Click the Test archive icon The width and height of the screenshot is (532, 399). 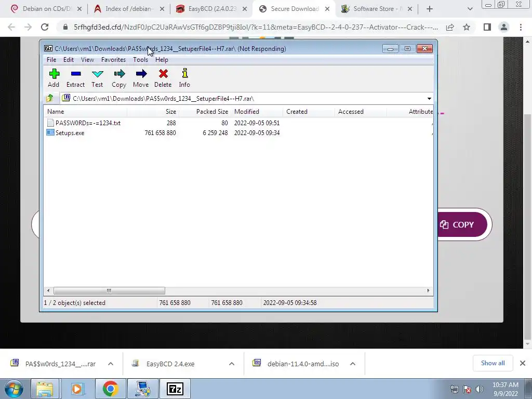click(97, 74)
